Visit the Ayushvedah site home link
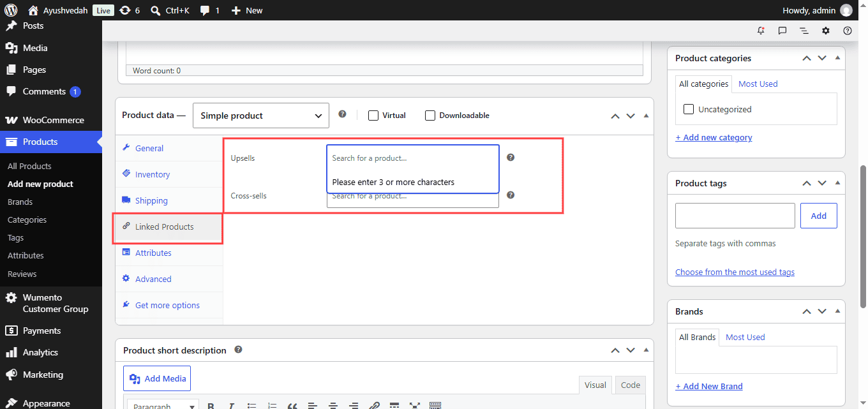Screen dimensions: 868x409 click(58, 10)
